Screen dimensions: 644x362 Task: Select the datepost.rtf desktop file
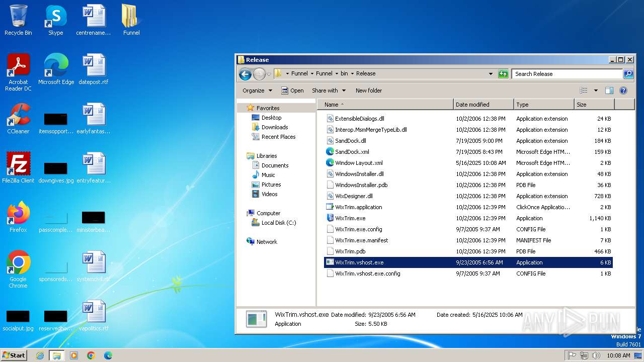(x=94, y=69)
